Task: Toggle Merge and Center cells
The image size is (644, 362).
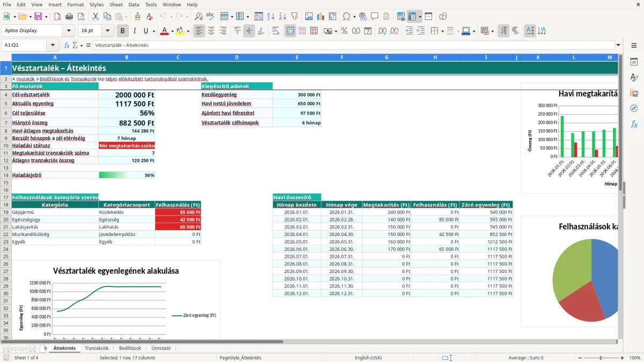Action: click(290, 31)
